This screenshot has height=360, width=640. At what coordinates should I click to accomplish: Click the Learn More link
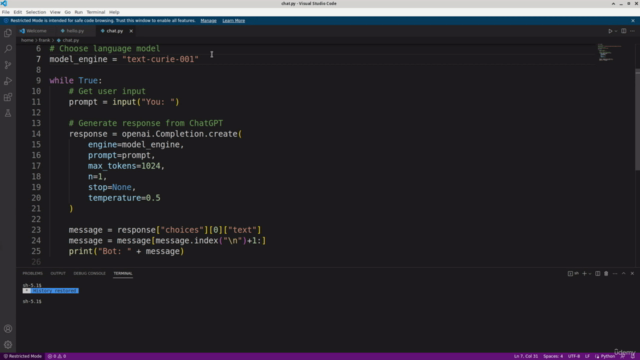233,21
